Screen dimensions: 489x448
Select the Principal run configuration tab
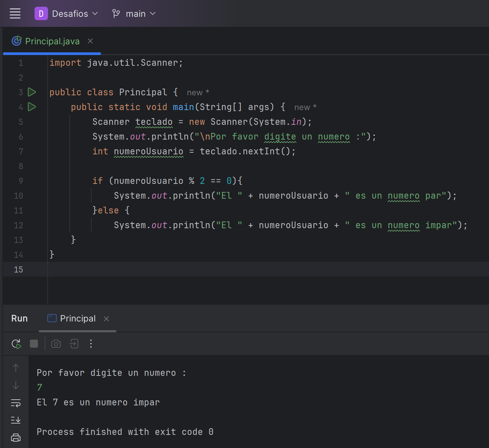tap(78, 318)
